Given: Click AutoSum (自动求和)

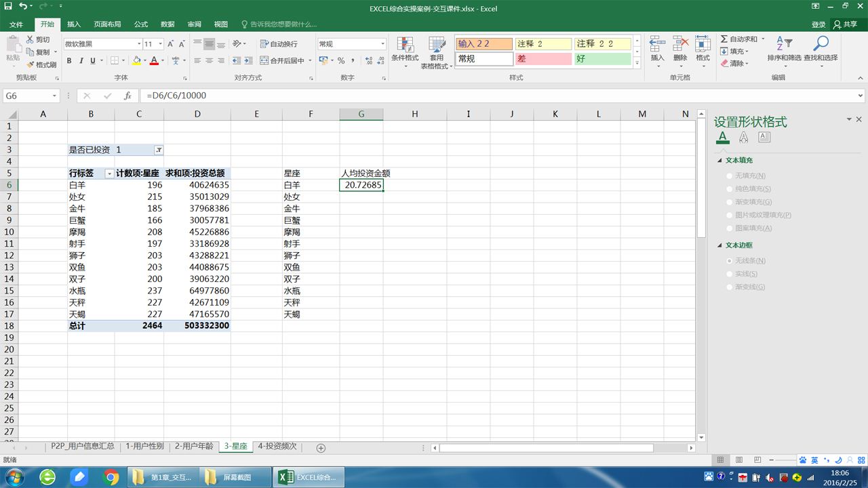Looking at the screenshot, I should tap(739, 39).
